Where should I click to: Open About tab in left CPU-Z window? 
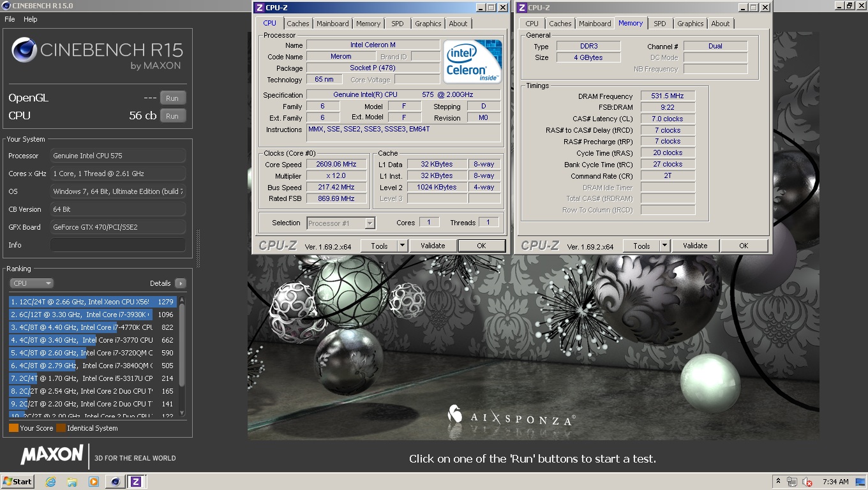click(x=458, y=24)
